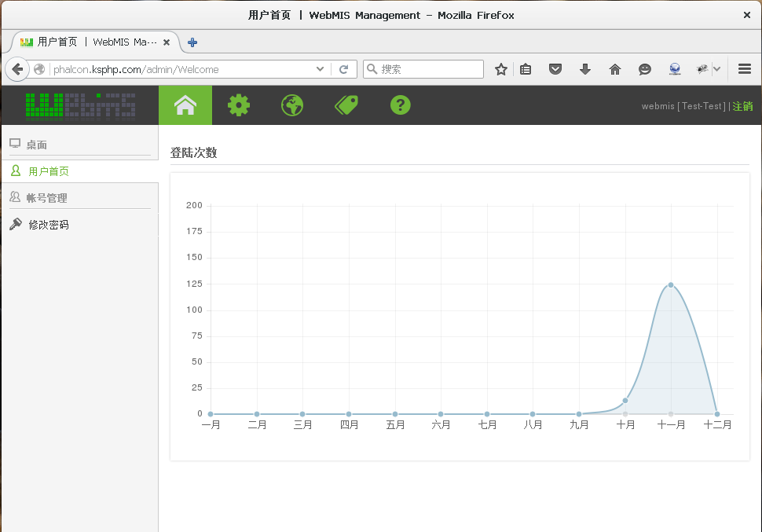Click the 十二月 data point
The width and height of the screenshot is (762, 532).
(x=716, y=414)
